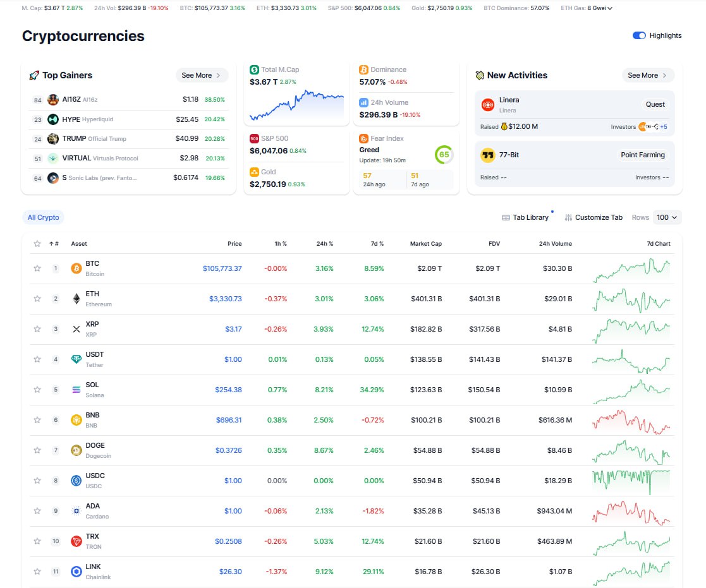Click the S&P 500 badge icon
Image resolution: width=706 pixels, height=588 pixels.
(x=254, y=138)
